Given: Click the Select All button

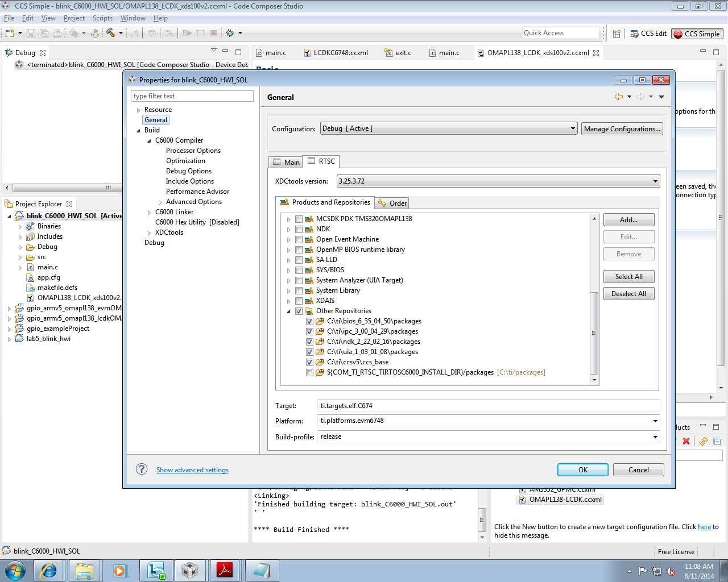Looking at the screenshot, I should [x=629, y=277].
